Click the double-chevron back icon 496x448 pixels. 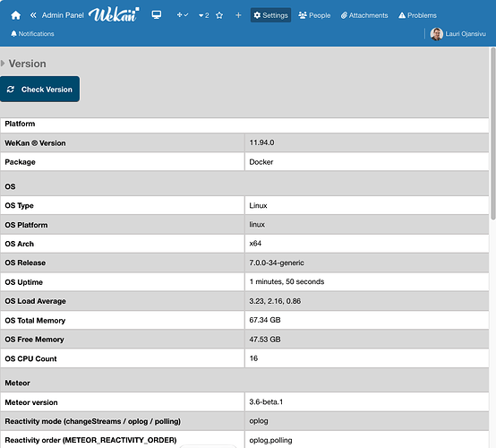(x=33, y=15)
